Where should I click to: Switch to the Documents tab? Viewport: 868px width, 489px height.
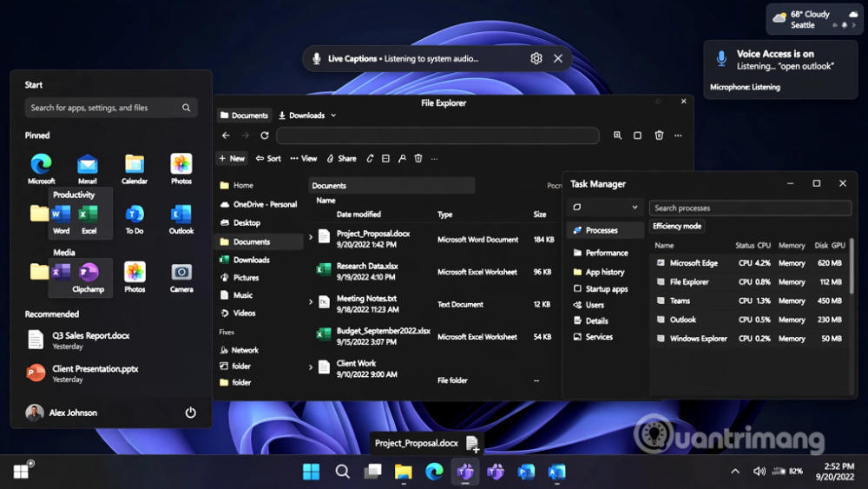(x=244, y=116)
